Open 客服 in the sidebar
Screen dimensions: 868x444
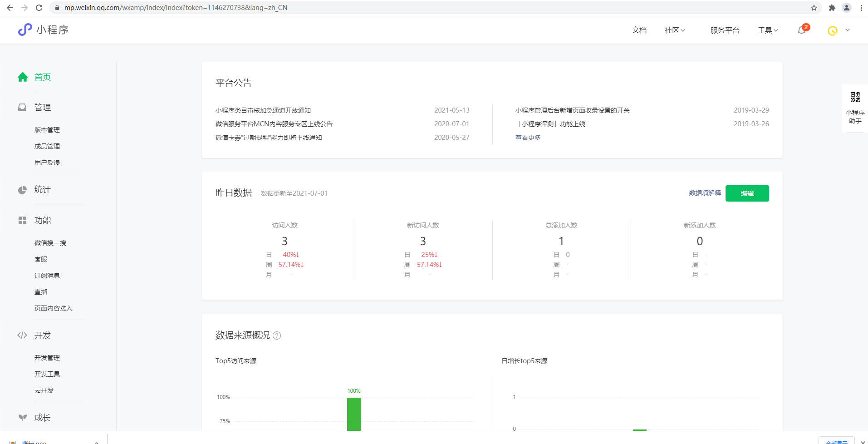coord(41,259)
